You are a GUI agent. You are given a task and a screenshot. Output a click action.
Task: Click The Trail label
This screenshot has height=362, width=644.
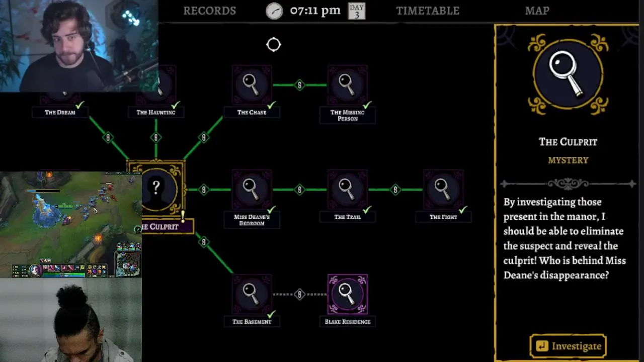point(347,217)
